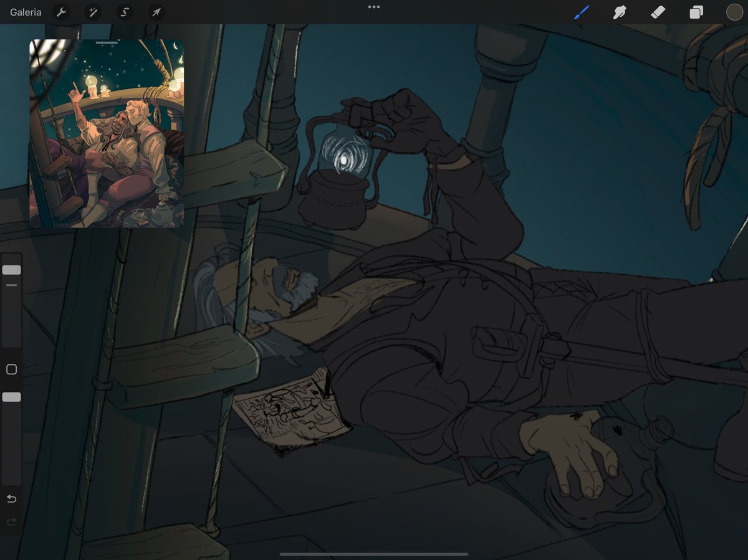This screenshot has width=748, height=560.
Task: Open the Actions wrench menu
Action: (61, 12)
